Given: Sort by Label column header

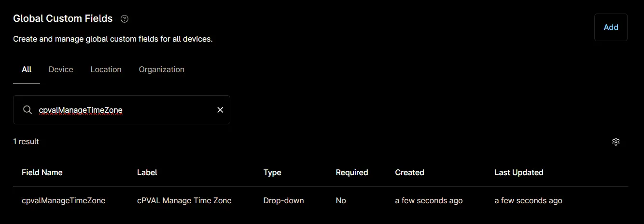Looking at the screenshot, I should click(147, 172).
